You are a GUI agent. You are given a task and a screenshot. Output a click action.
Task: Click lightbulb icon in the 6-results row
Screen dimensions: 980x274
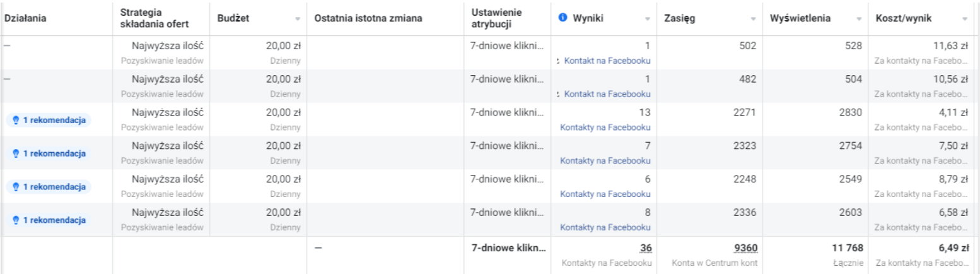tap(16, 187)
